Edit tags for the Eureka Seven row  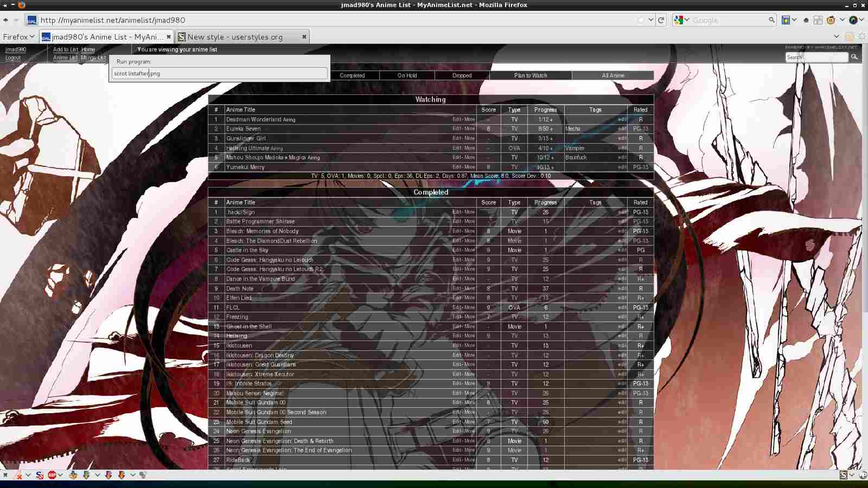click(x=622, y=129)
